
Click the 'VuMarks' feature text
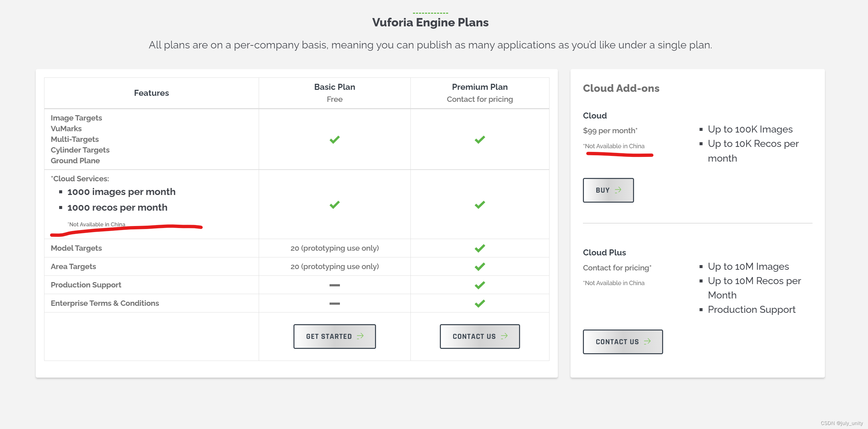click(x=66, y=129)
